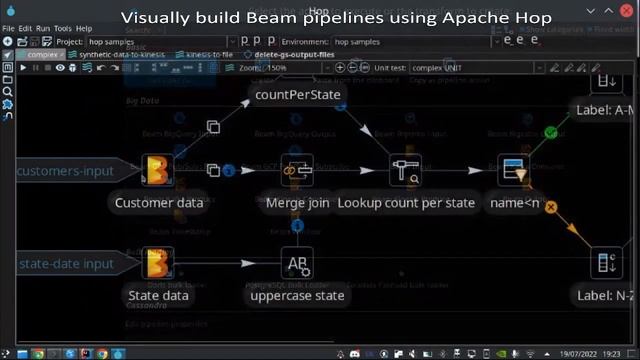Open the application launcher menu in taskbar
Screen dimensions: 640x360
click(6, 353)
